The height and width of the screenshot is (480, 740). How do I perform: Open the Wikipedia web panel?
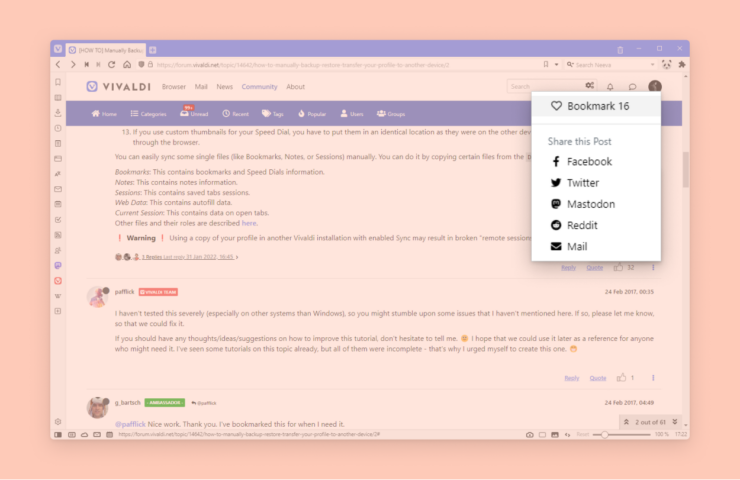pos(58,296)
